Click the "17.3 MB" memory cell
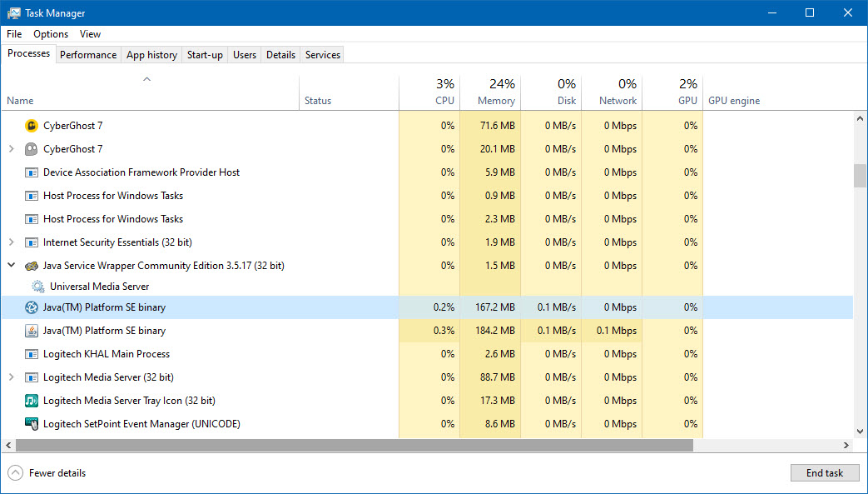 [490, 401]
